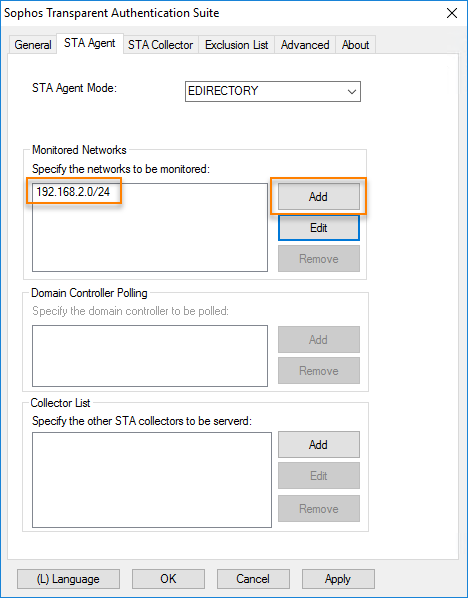Screen dimensions: 468x598
Task: Switch to the General tab
Action: pyautogui.click(x=33, y=45)
